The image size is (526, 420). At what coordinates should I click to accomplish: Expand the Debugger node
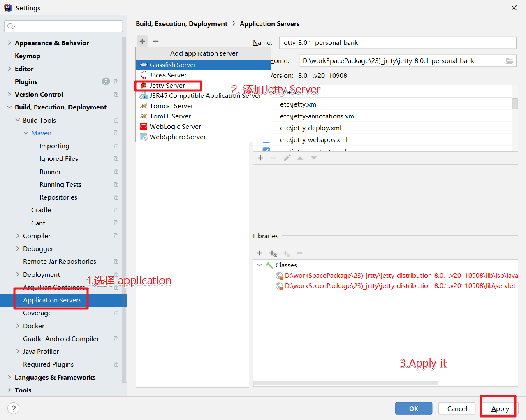18,248
